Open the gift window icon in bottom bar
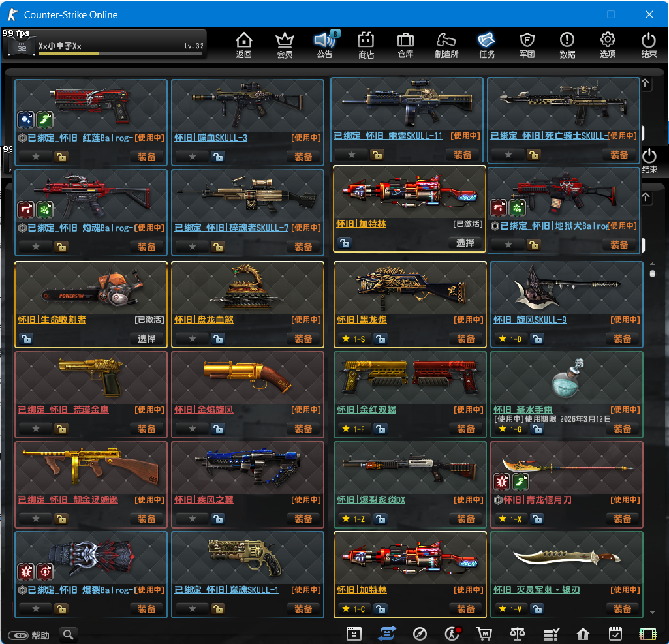This screenshot has width=669, height=644. pos(354,634)
